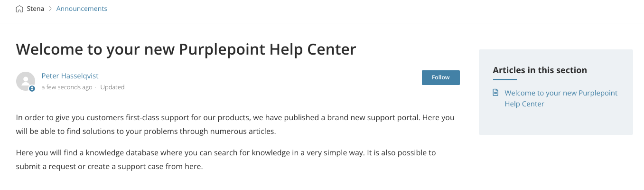Click the 'a few seconds ago' timestamp
The width and height of the screenshot is (644, 190).
click(67, 87)
